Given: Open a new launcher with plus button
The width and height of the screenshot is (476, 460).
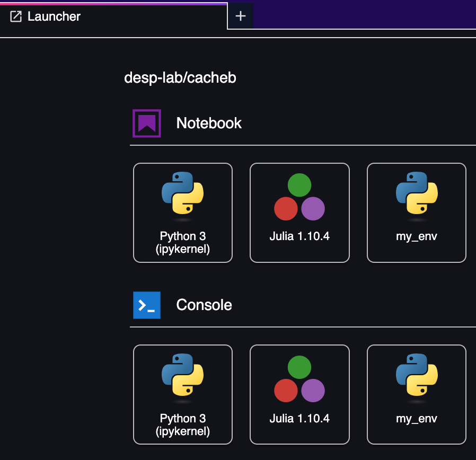Looking at the screenshot, I should tap(241, 16).
